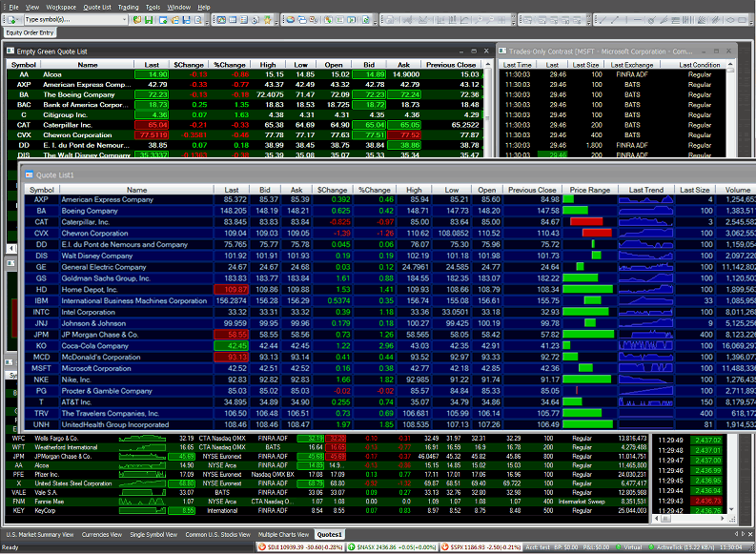
Task: Sort Quote List1 by the %Change column
Action: [374, 190]
